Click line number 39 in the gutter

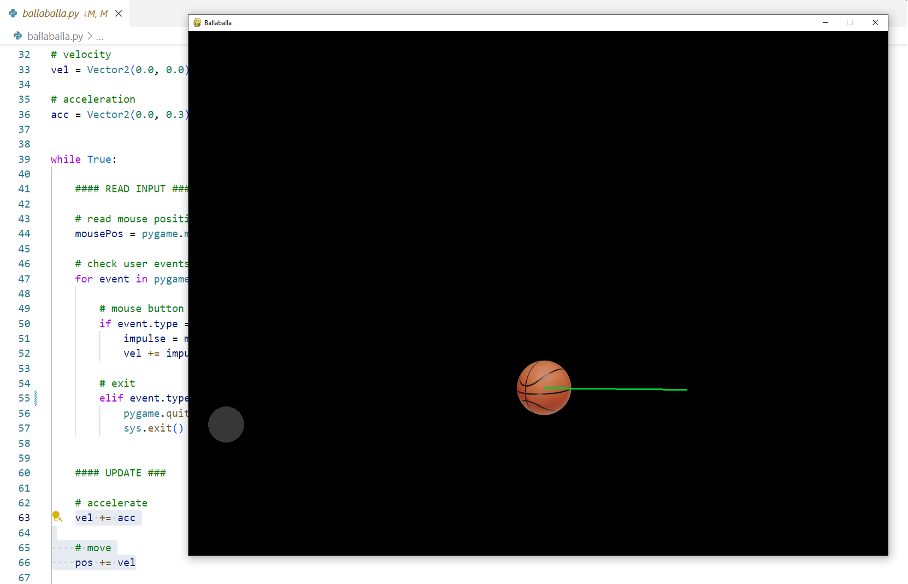click(x=25, y=159)
